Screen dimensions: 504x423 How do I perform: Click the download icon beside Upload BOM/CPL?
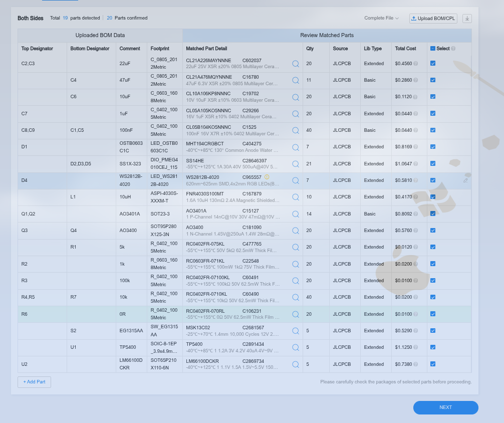coord(467,19)
